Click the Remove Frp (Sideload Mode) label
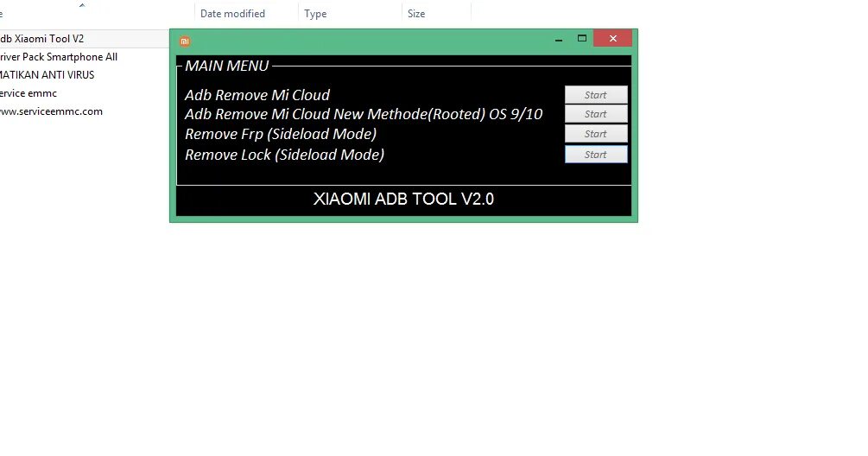868x456 pixels. click(x=281, y=134)
